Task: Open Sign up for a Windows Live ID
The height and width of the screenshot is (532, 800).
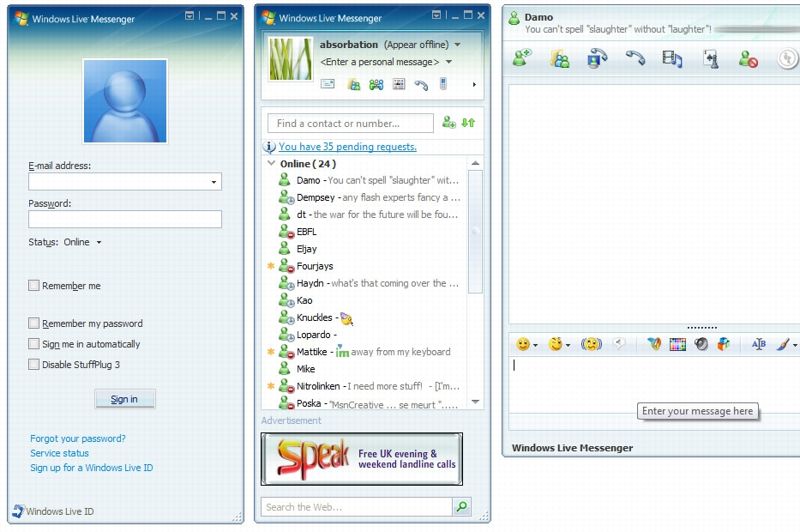Action: click(x=91, y=468)
